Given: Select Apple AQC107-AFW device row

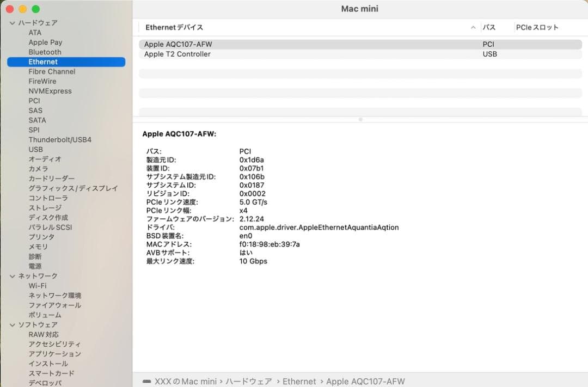Looking at the screenshot, I should (x=360, y=44).
